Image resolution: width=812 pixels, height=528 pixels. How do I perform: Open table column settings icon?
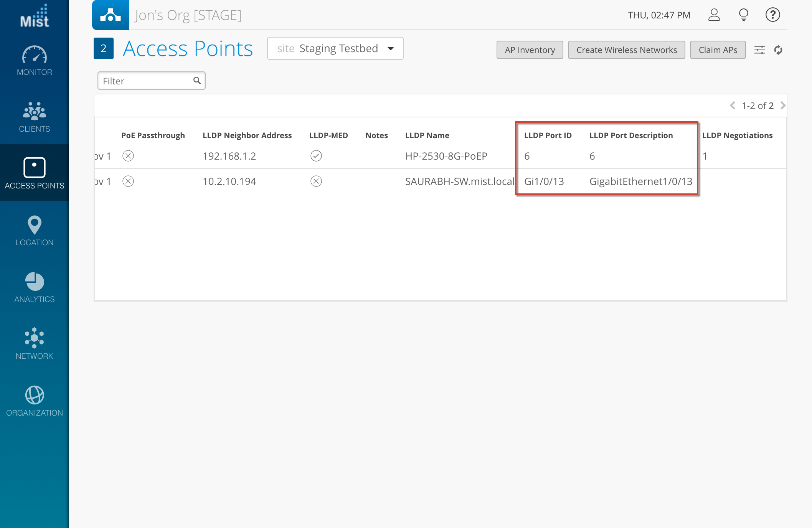click(x=759, y=50)
